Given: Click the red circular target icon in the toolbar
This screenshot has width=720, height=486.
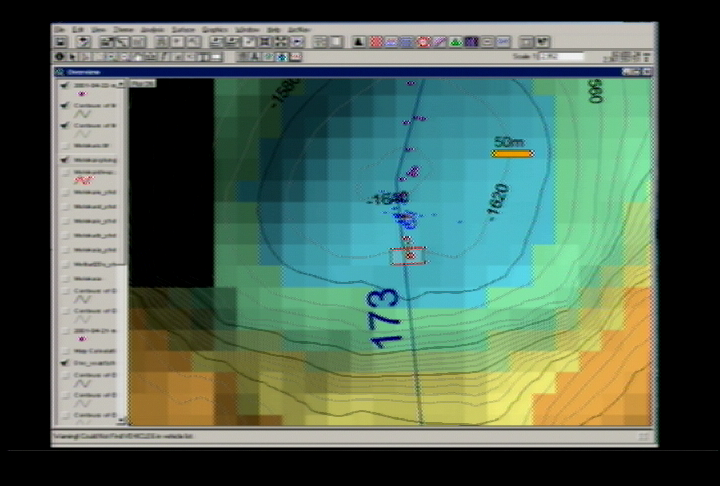Looking at the screenshot, I should 422,42.
